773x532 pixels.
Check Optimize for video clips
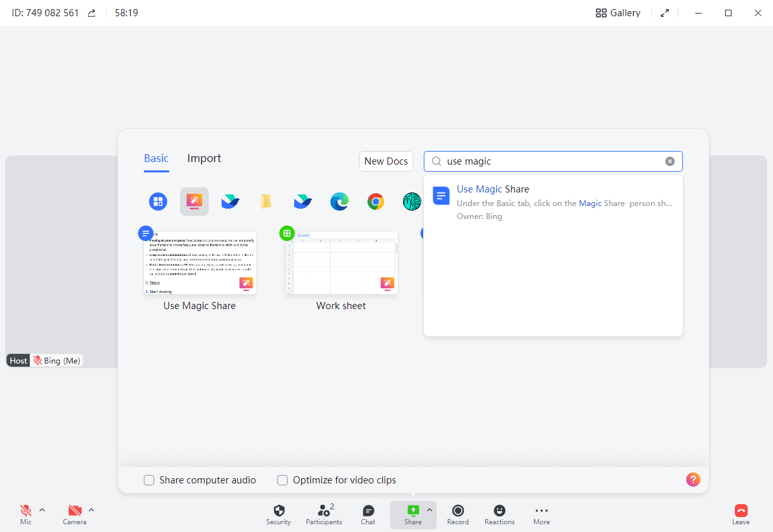[x=283, y=480]
